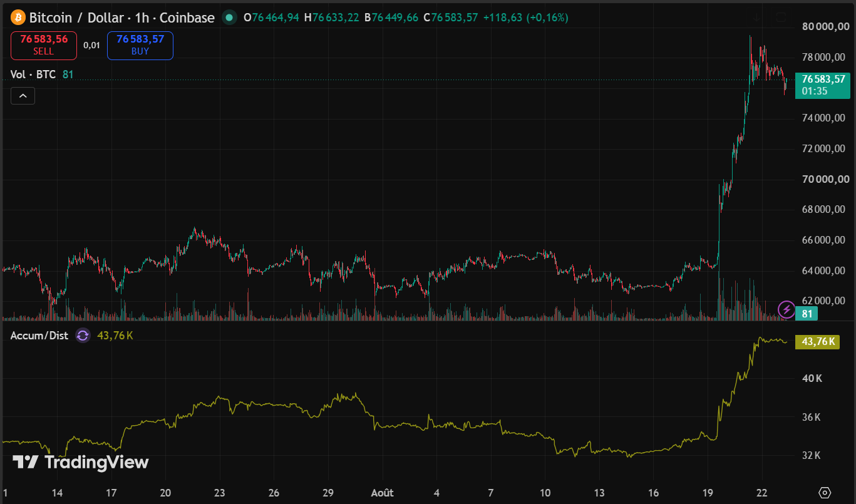
Task: Click the teal 81 value beside Vol · BTC
Action: pyautogui.click(x=68, y=75)
